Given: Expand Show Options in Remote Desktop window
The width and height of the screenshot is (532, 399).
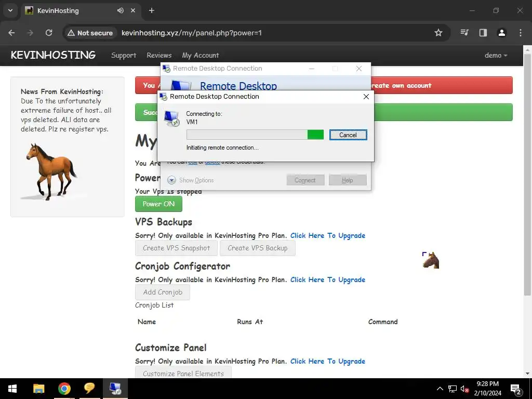Looking at the screenshot, I should point(191,180).
